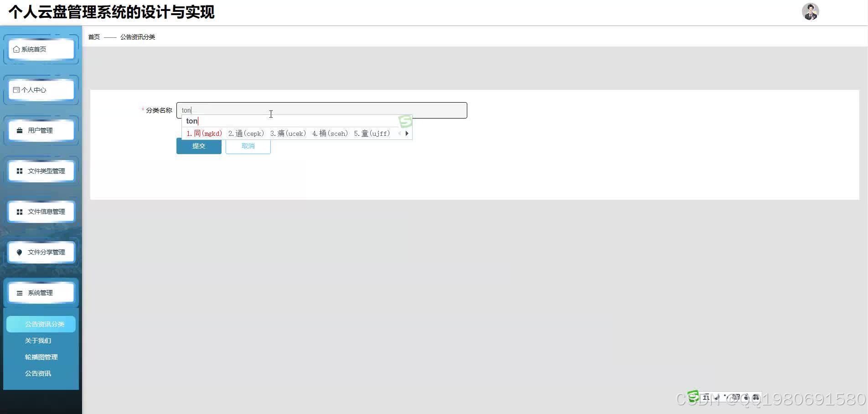Click the 文件分享管理 bulb icon
The width and height of the screenshot is (868, 414).
coord(20,252)
